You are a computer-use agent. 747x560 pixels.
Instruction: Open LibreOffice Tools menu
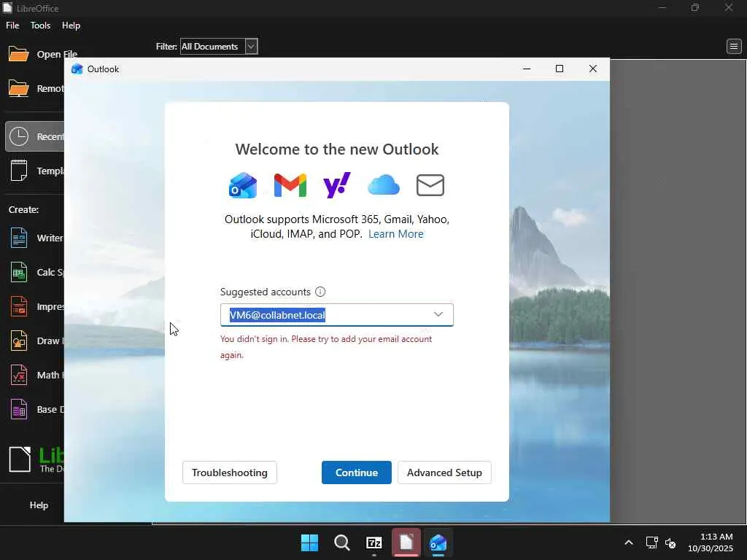coord(41,26)
